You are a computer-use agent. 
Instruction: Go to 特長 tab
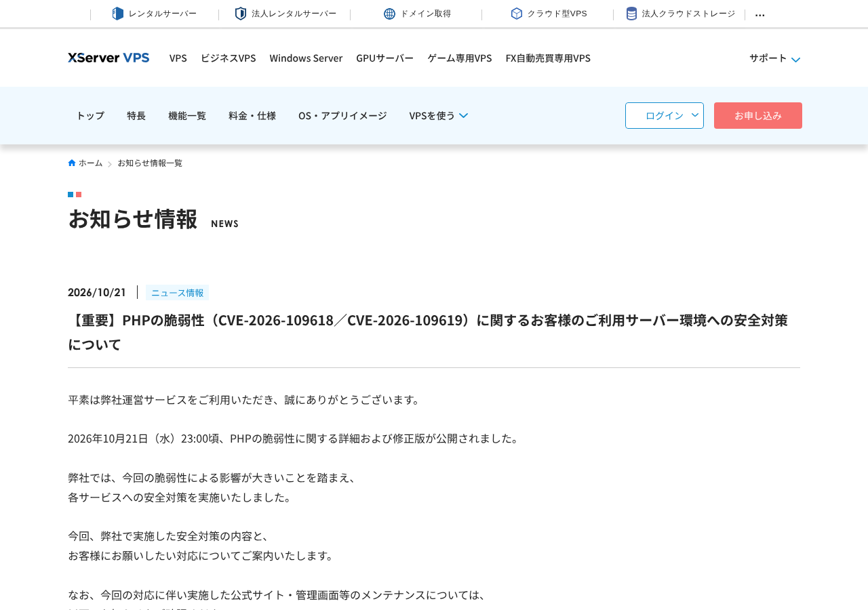point(136,115)
